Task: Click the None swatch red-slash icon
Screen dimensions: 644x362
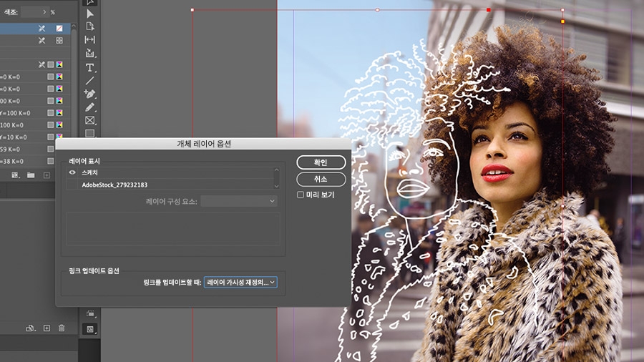Action: click(x=59, y=29)
